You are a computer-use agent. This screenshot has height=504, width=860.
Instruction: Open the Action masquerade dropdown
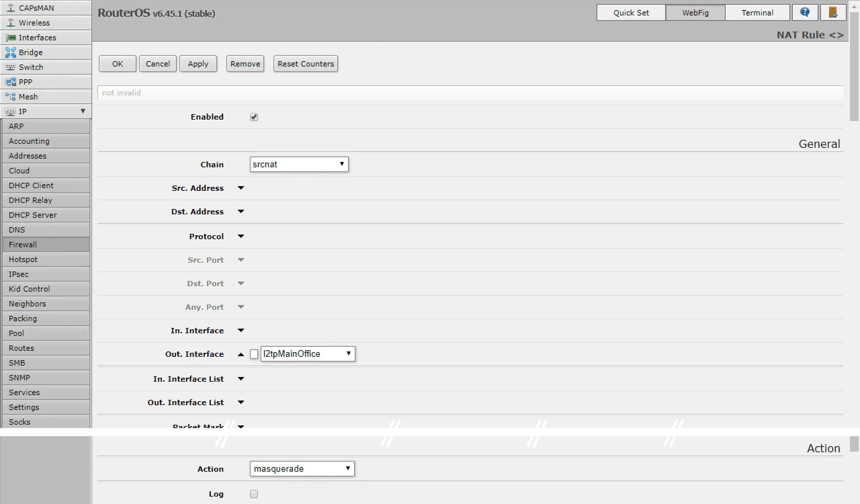click(x=302, y=468)
